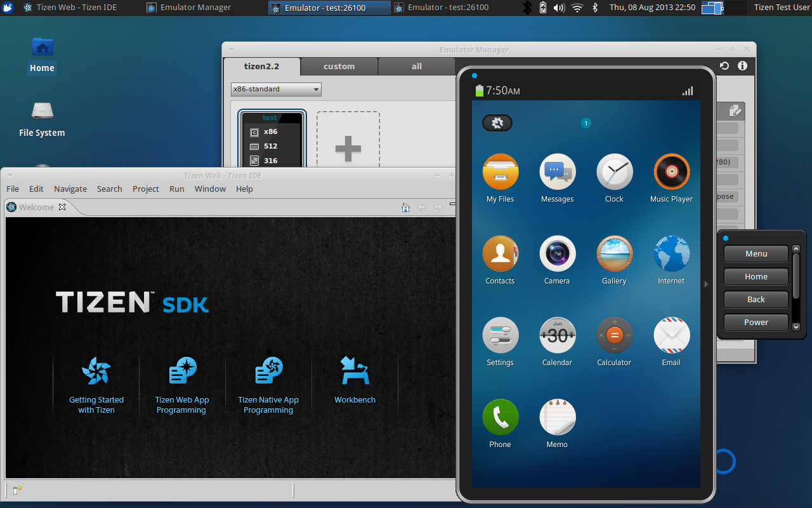The height and width of the screenshot is (508, 812).
Task: Open the x86-standard dropdown in Emulator Manager
Action: [276, 90]
